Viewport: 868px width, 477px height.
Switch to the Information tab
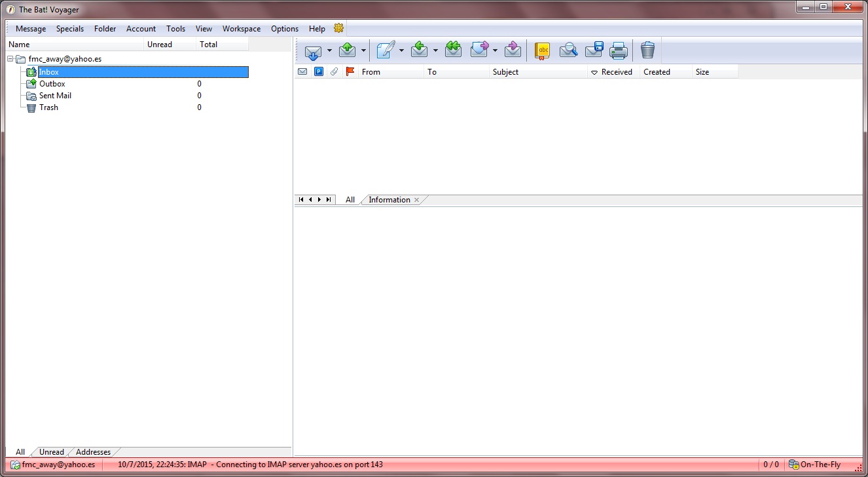(x=389, y=200)
